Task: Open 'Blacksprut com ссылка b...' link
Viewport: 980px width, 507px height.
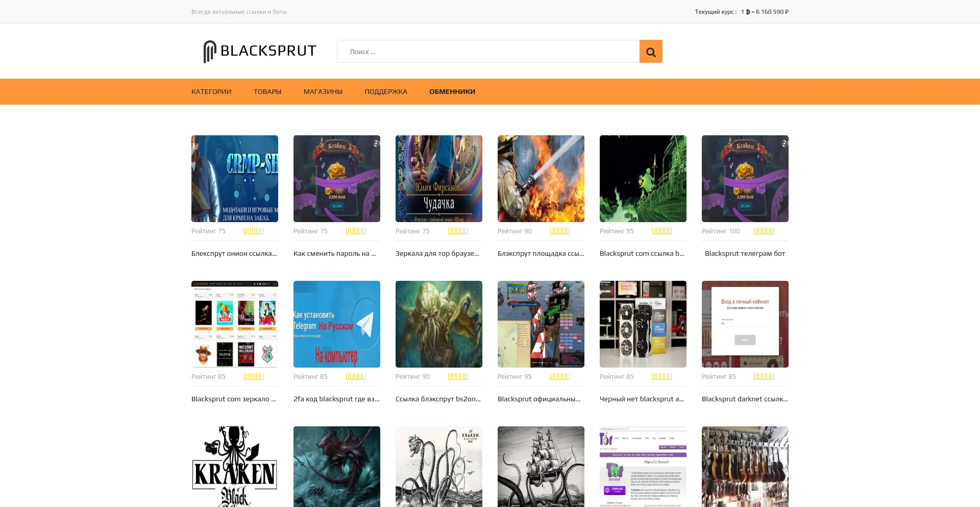Action: (x=642, y=254)
